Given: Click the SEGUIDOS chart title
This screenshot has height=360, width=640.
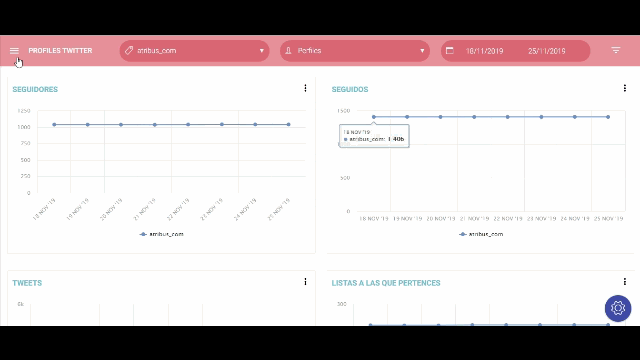Looking at the screenshot, I should tap(350, 89).
